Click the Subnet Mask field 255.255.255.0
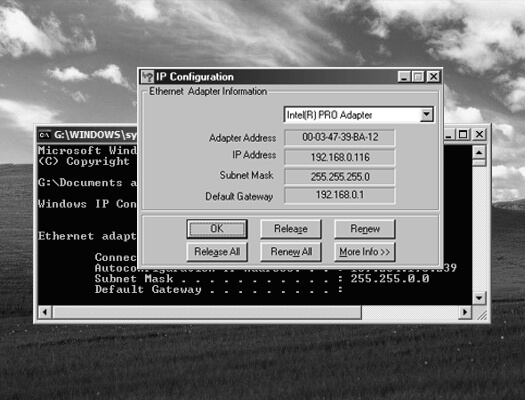Screen dimensions: 525x400 pyautogui.click(x=340, y=176)
